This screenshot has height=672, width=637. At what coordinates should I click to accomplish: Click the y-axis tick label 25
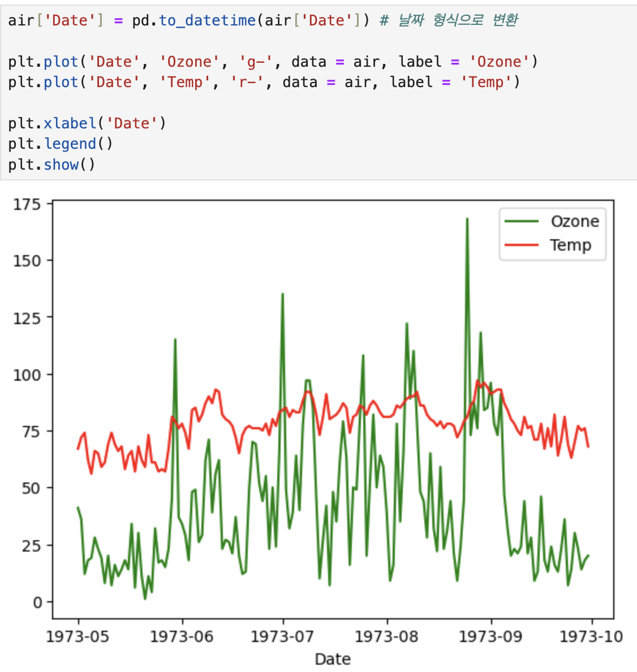(x=31, y=545)
